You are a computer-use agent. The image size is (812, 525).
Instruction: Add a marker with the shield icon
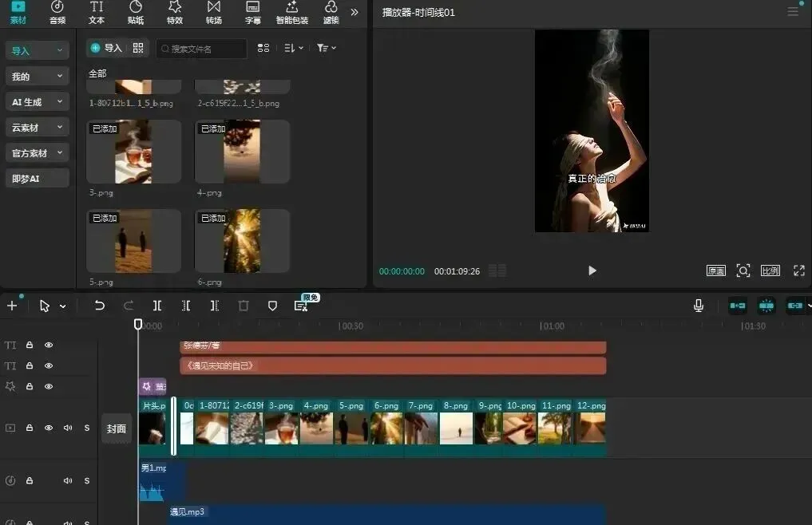pos(272,306)
